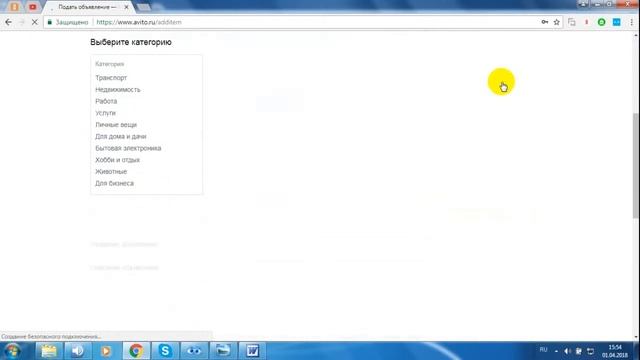Image resolution: width=640 pixels, height=360 pixels.
Task: Open Microsoft Word from the taskbar
Action: pyautogui.click(x=252, y=351)
